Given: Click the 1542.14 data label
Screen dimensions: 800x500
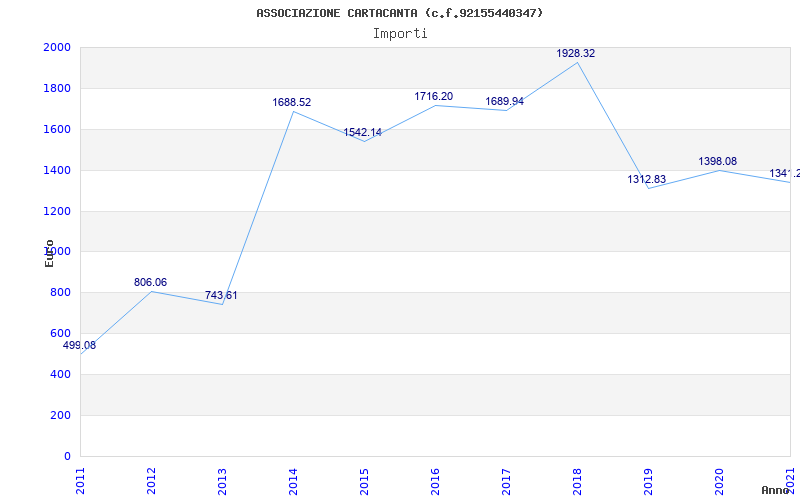Looking at the screenshot, I should pyautogui.click(x=362, y=133).
